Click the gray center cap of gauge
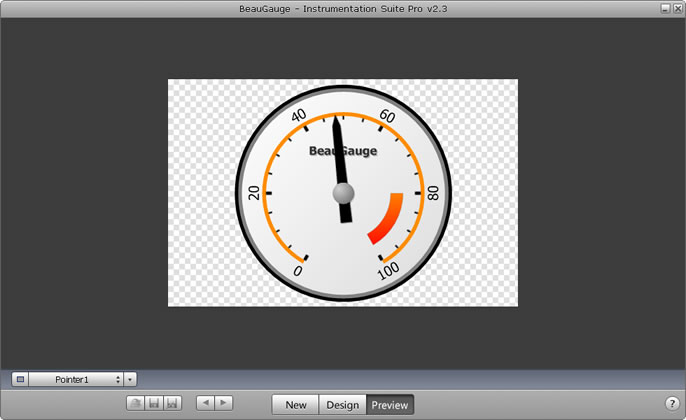686x420 pixels. [343, 193]
